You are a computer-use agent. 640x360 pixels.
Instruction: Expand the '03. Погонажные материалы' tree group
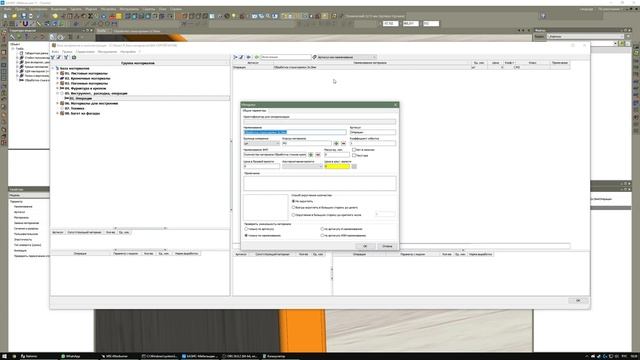(x=58, y=83)
